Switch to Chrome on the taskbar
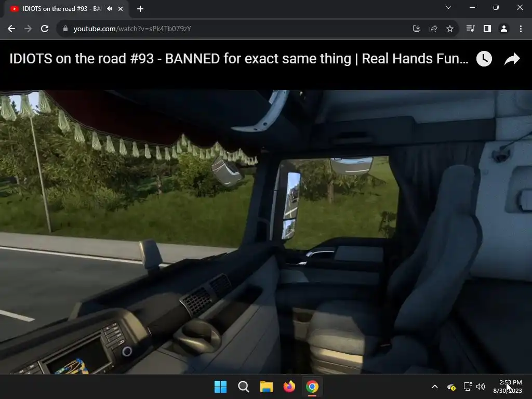The image size is (532, 399). [312, 387]
